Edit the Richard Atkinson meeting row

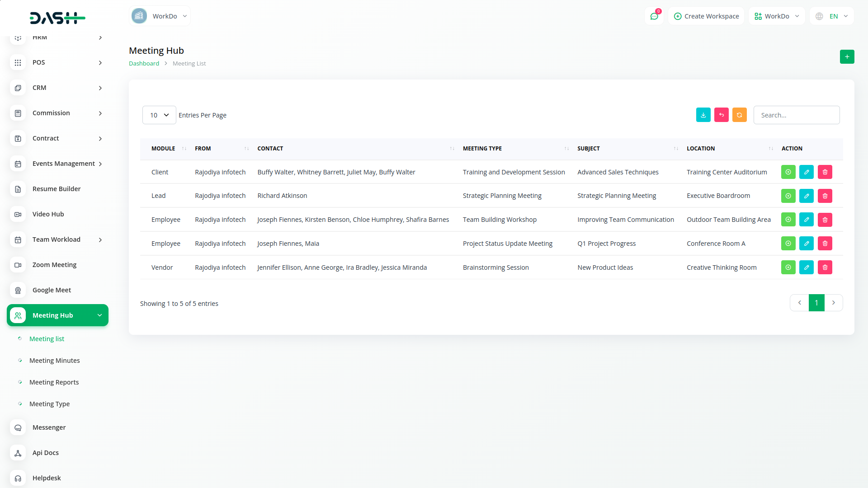click(x=806, y=196)
